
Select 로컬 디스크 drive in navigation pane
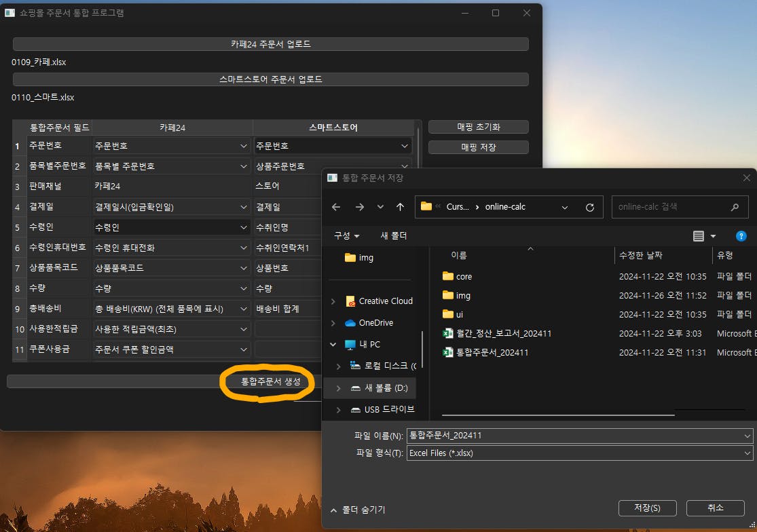click(383, 366)
